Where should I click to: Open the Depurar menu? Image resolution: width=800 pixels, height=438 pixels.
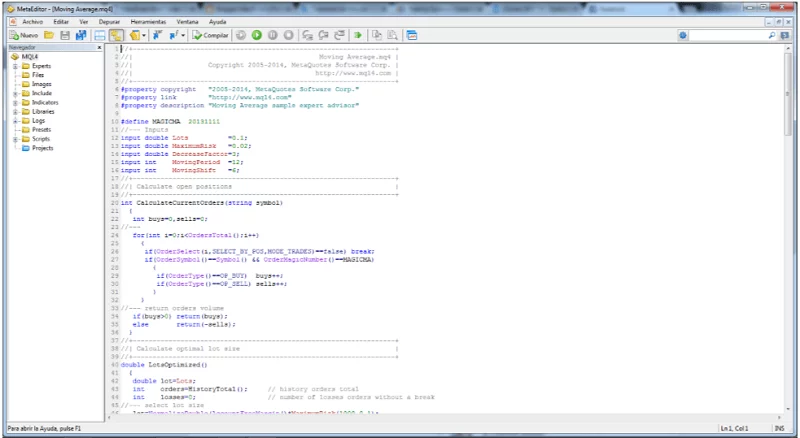(x=109, y=22)
